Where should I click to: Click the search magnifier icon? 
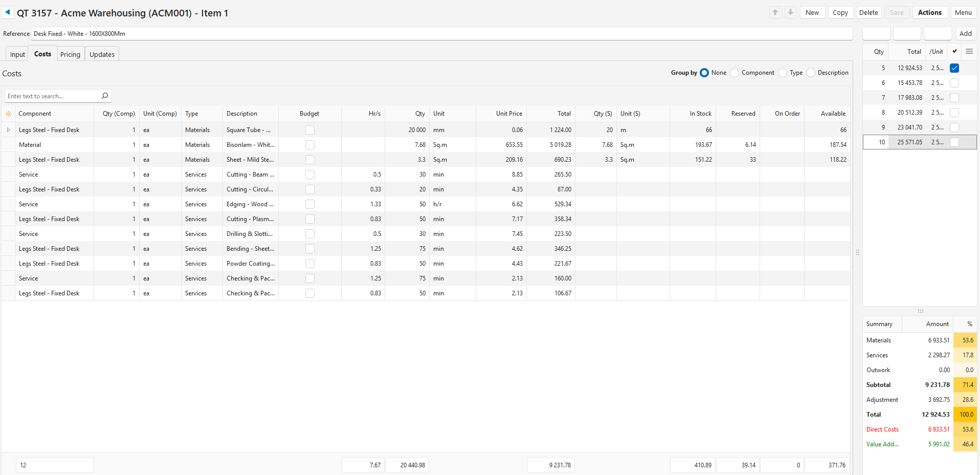pos(105,96)
